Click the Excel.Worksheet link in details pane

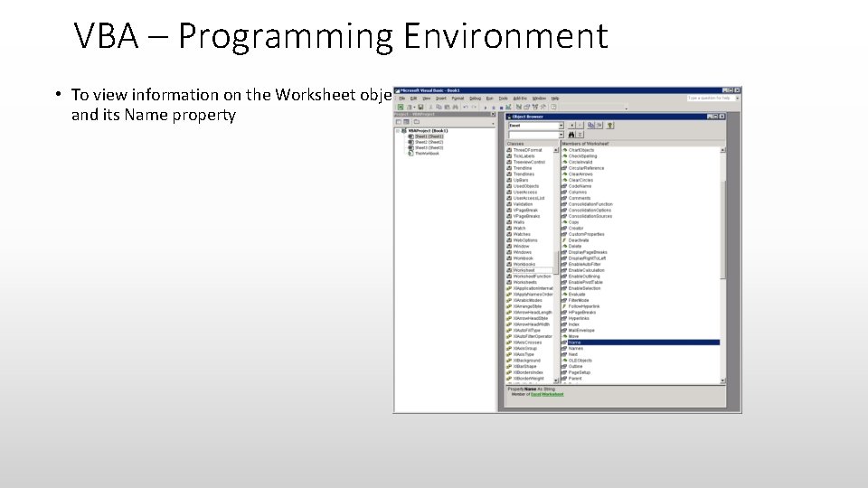pos(547,395)
